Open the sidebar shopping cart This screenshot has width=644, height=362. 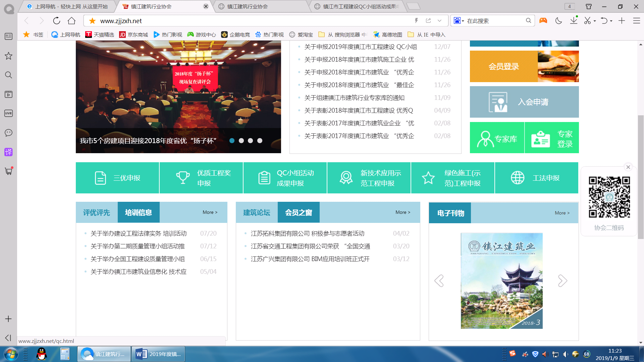pos(8,171)
